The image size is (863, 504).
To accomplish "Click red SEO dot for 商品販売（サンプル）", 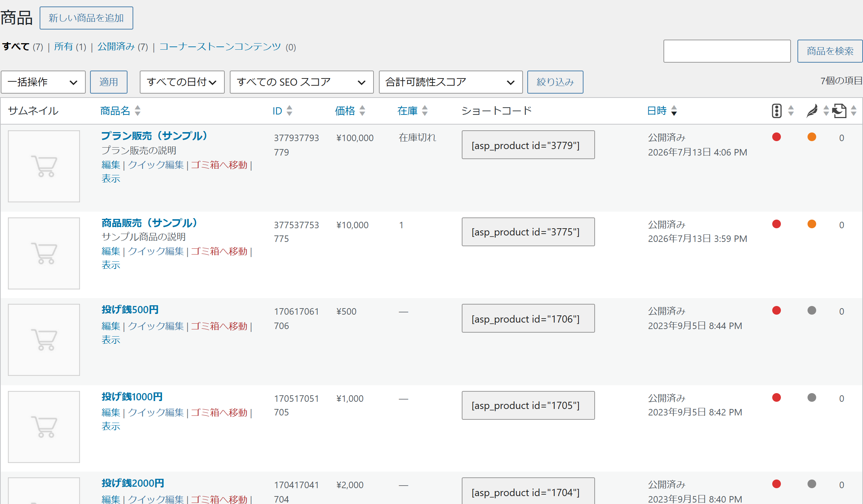I will coord(777,224).
